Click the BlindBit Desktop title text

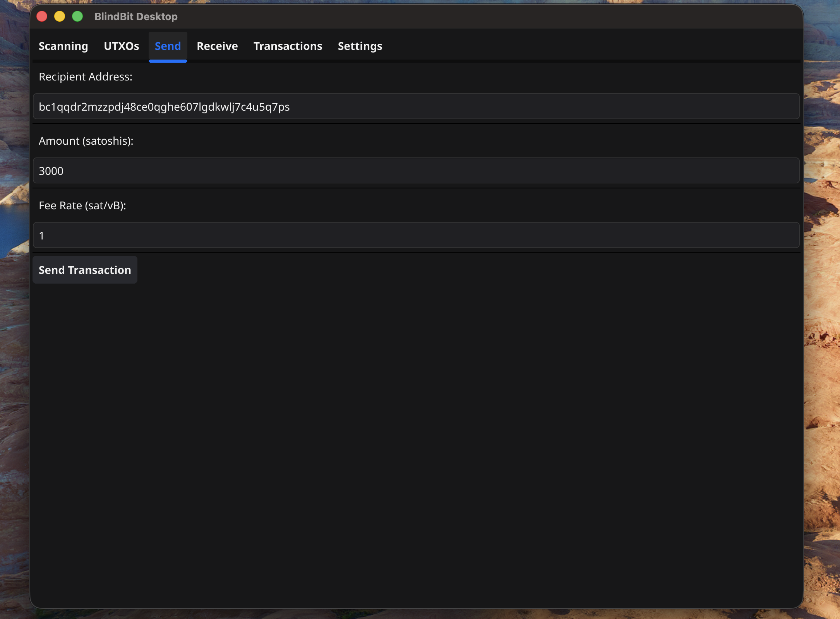136,16
